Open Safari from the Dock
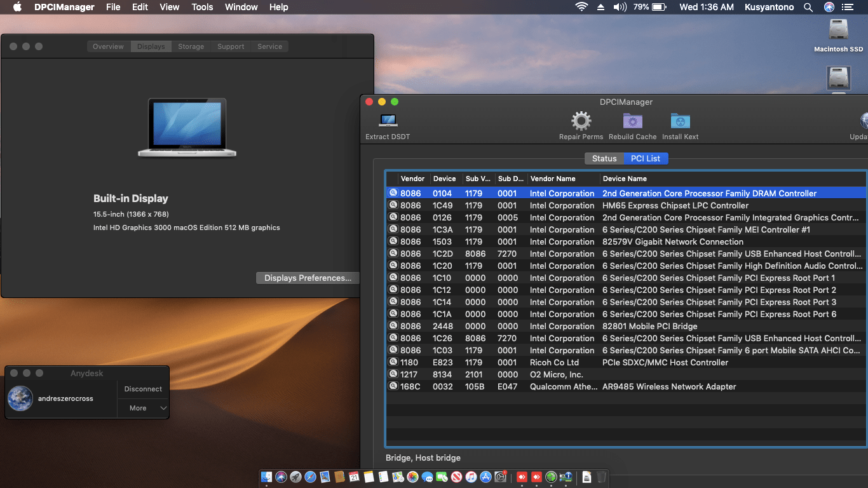 310,477
